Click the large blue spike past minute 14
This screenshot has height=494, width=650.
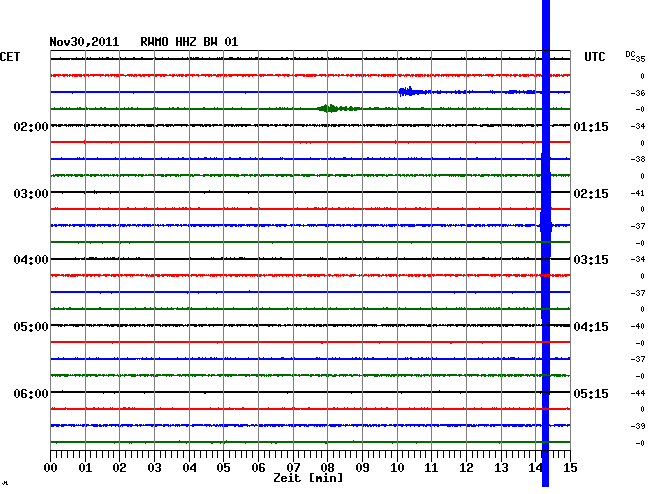[x=546, y=245]
